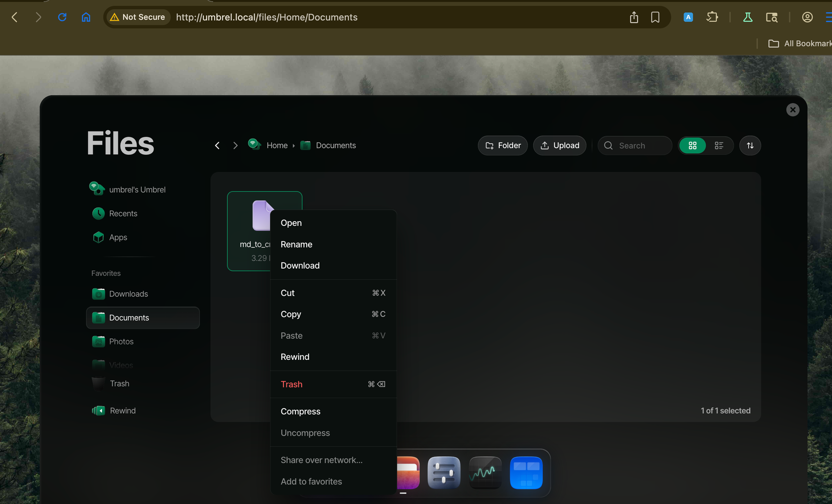Select the md_to file thumbnail
This screenshot has width=832, height=504.
click(x=262, y=215)
